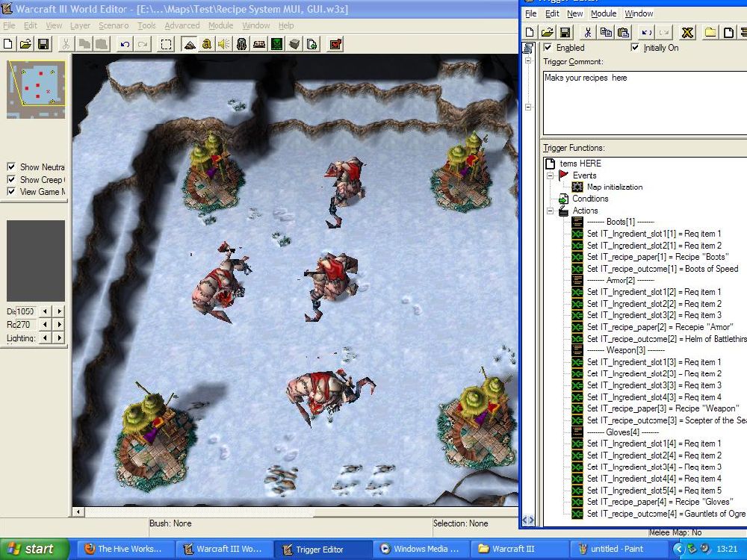Open Window menu in Trigger Editor
The height and width of the screenshot is (560, 747).
coord(639,13)
